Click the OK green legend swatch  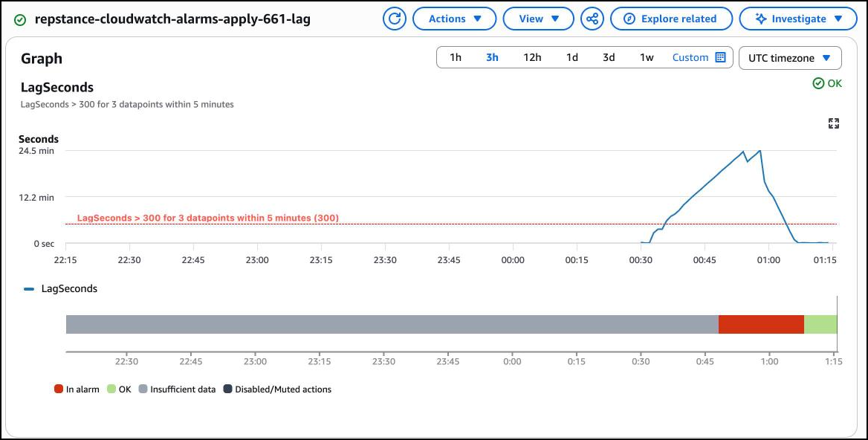pyautogui.click(x=111, y=389)
